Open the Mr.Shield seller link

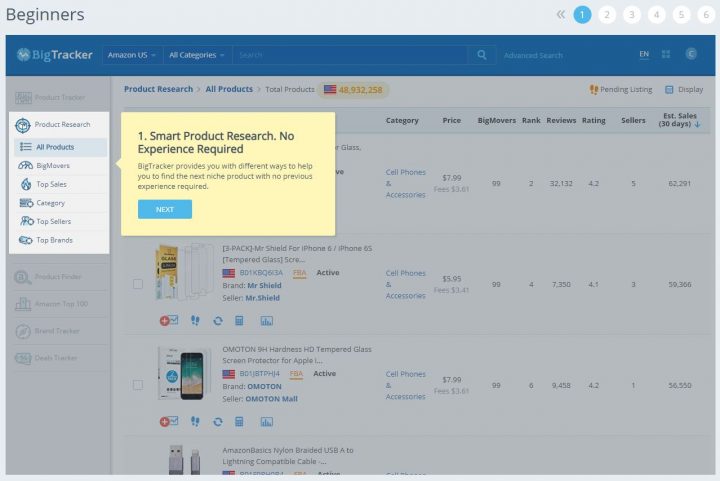click(x=263, y=298)
